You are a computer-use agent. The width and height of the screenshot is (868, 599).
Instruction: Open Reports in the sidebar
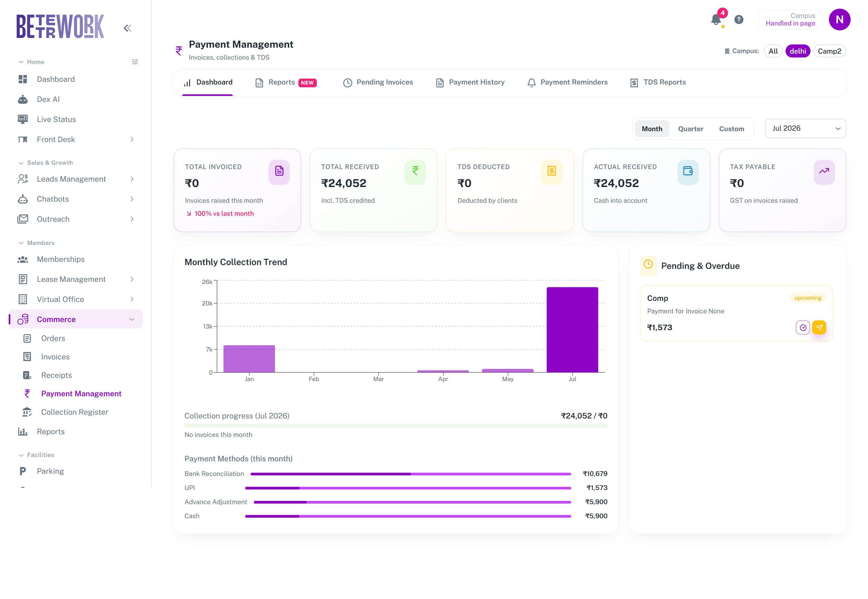coord(75,432)
